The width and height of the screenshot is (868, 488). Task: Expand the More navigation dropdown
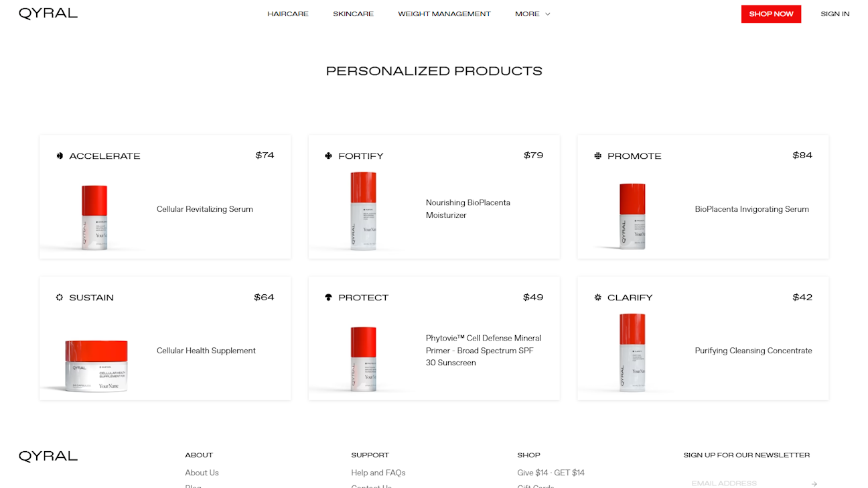coord(532,14)
